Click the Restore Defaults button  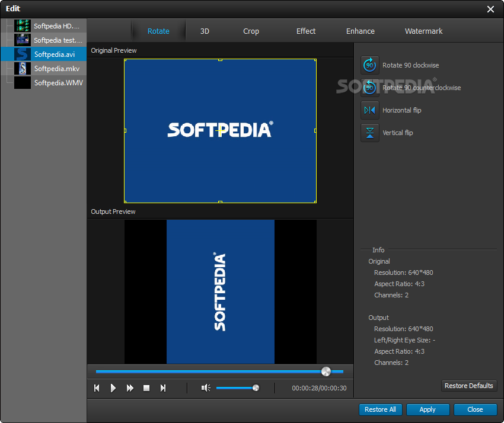[469, 386]
